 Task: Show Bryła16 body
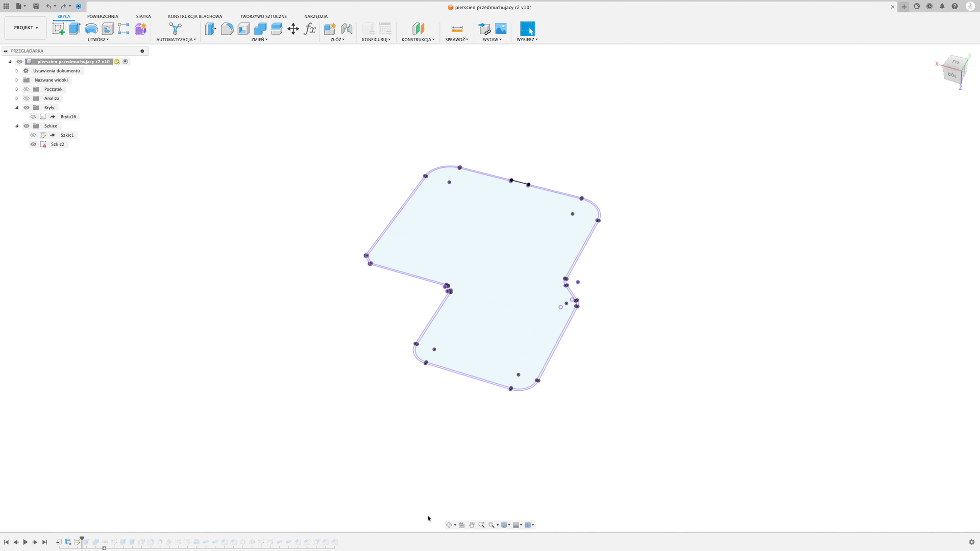[33, 117]
